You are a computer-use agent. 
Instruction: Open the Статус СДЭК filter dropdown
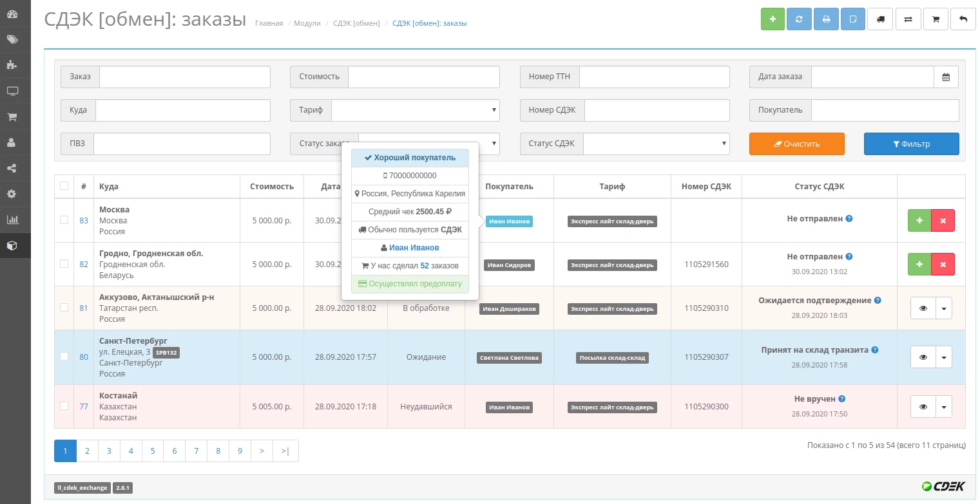(x=657, y=144)
